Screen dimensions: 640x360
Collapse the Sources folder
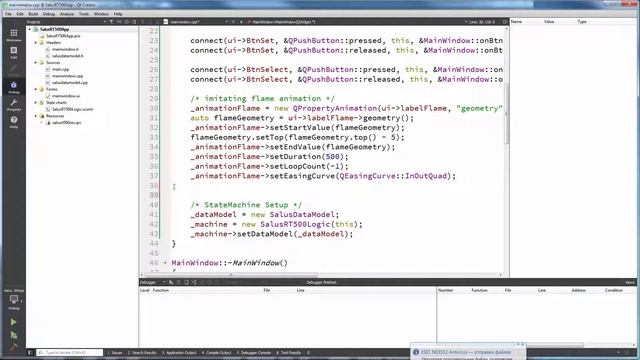(x=36, y=62)
